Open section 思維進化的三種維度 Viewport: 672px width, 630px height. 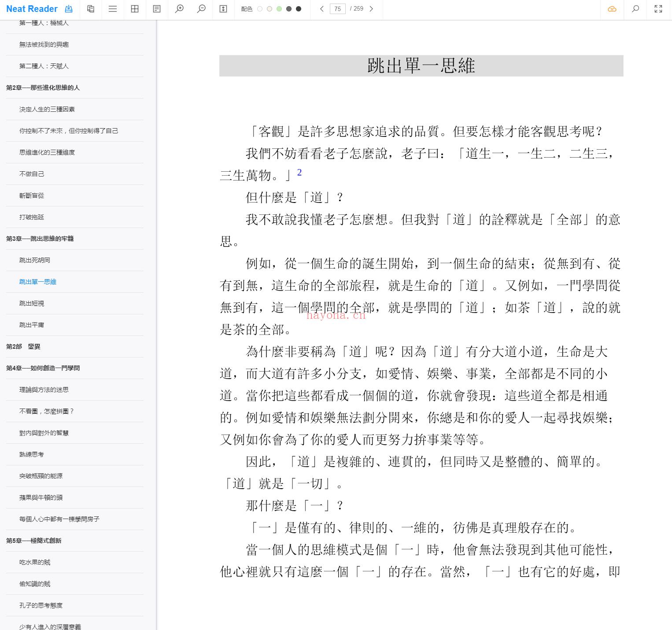47,152
